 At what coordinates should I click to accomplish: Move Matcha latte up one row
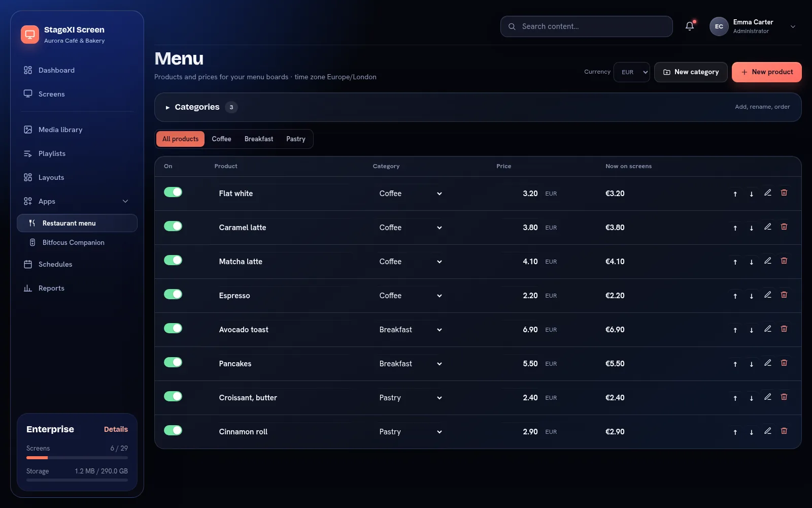click(x=735, y=262)
